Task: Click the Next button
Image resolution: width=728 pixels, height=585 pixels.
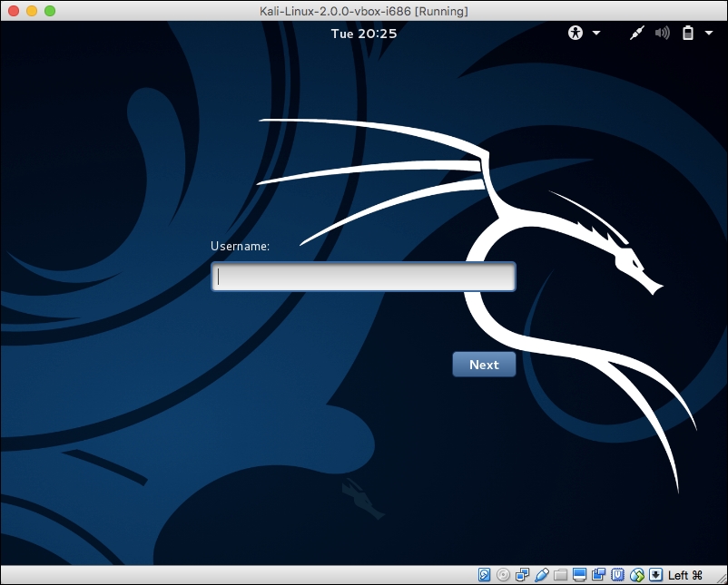Action: pos(484,365)
